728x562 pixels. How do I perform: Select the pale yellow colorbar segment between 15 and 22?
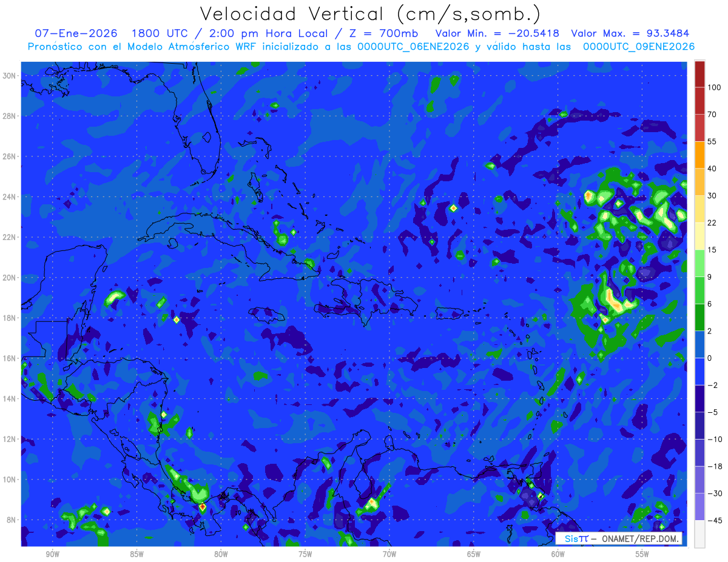699,236
